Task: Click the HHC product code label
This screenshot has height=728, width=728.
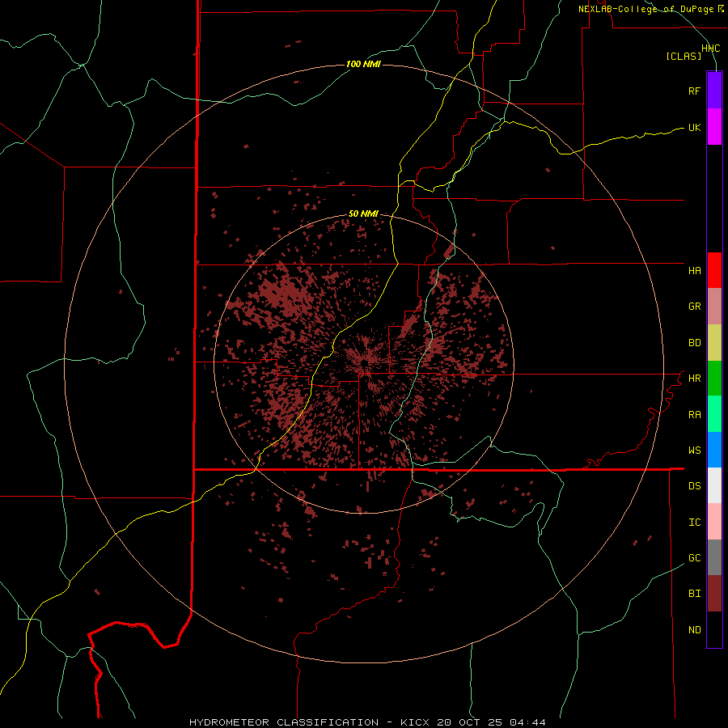Action: [710, 49]
